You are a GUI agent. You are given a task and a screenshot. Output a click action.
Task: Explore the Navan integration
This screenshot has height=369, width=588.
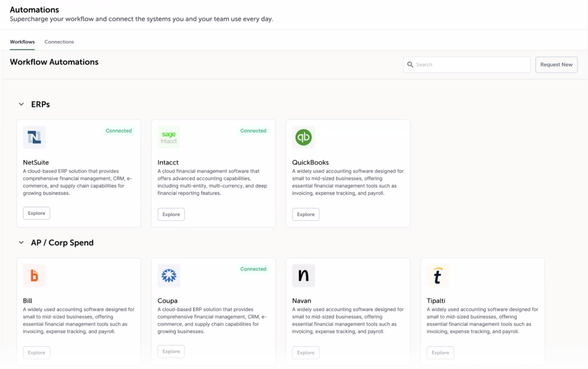[x=306, y=353]
